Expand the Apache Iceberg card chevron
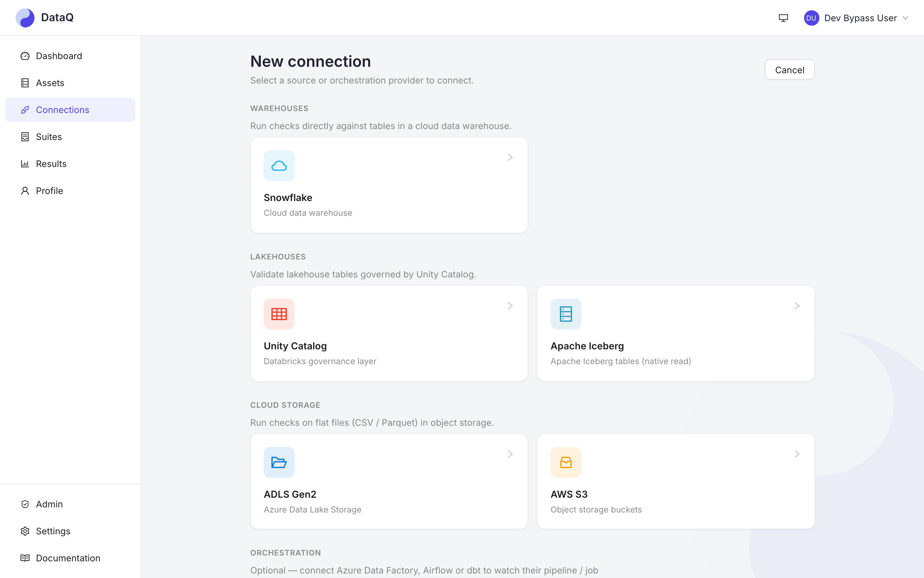The width and height of the screenshot is (924, 578). 797,306
